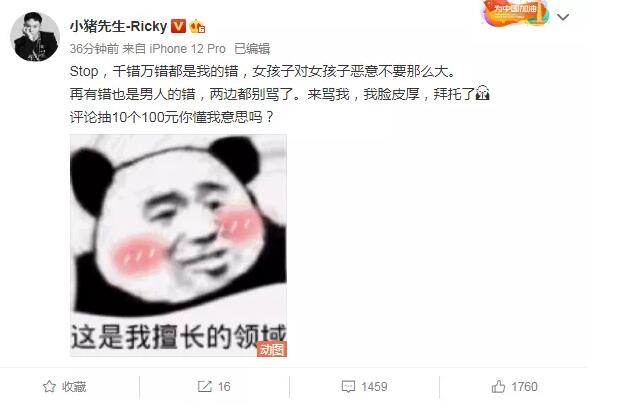Expand the post options chevron
This screenshot has width=618, height=409.
coord(563,17)
